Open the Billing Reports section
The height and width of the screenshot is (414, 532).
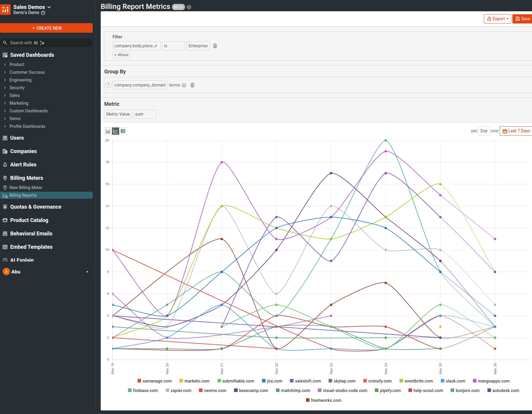23,195
